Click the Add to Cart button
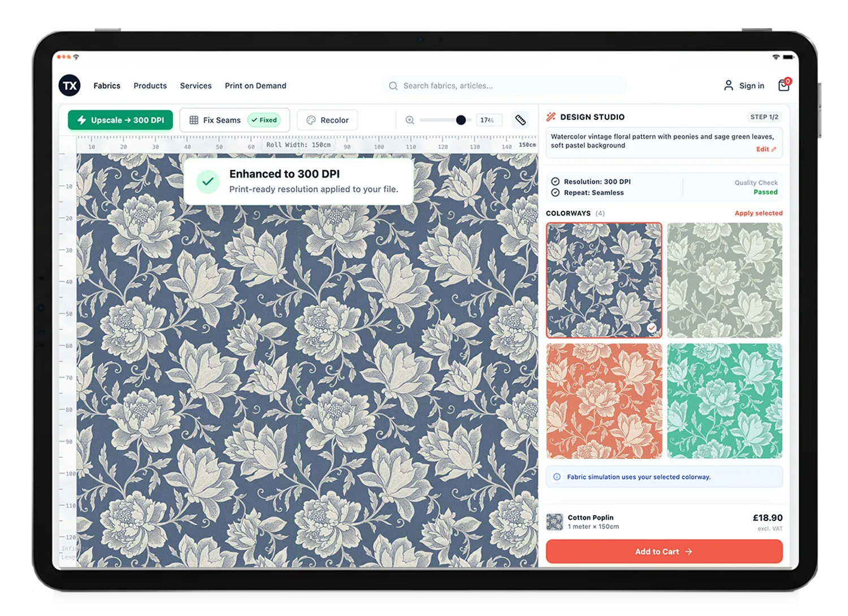Image resolution: width=848 pixels, height=616 pixels. tap(664, 551)
